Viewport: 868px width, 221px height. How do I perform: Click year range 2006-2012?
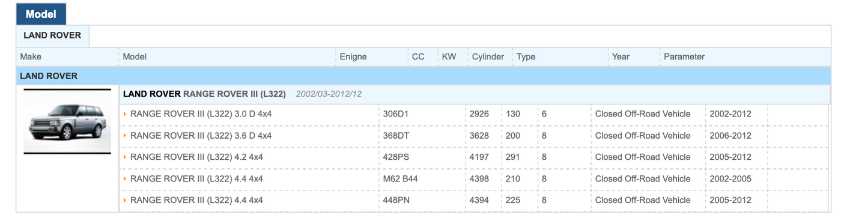730,136
